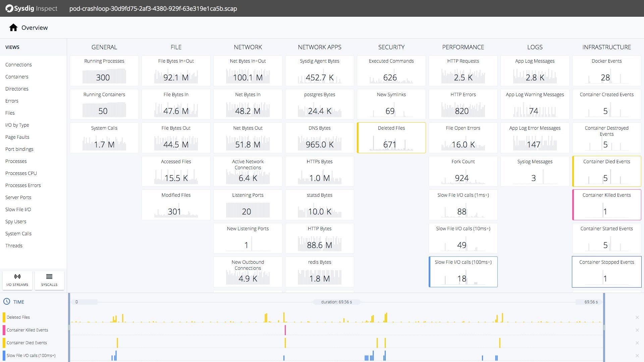Remove Container Killed Events timeline row
644x362 pixels.
637,330
